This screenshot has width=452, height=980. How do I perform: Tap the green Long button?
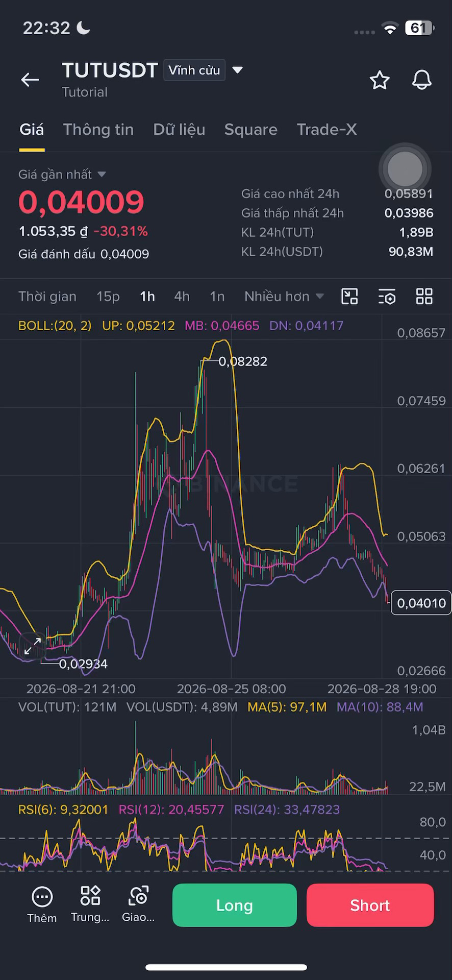coord(235,905)
